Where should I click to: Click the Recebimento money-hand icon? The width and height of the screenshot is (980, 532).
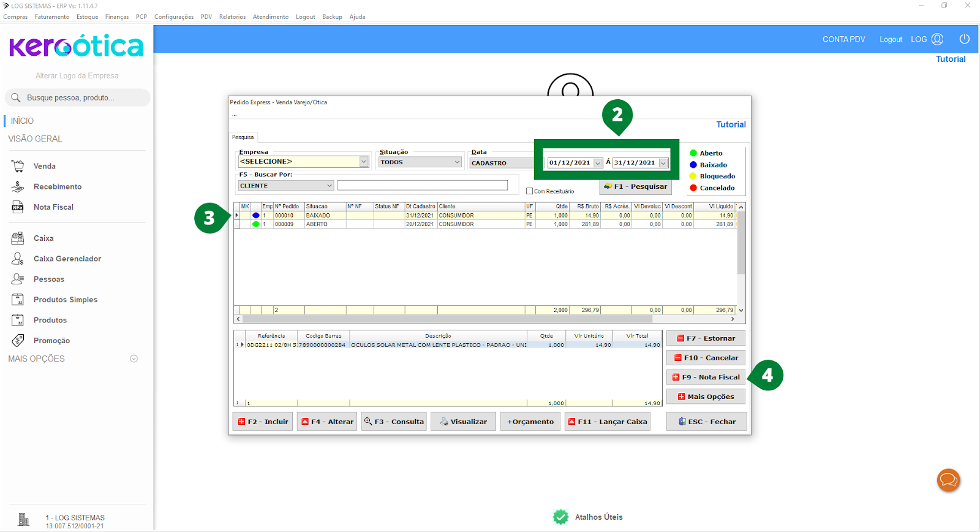point(18,186)
